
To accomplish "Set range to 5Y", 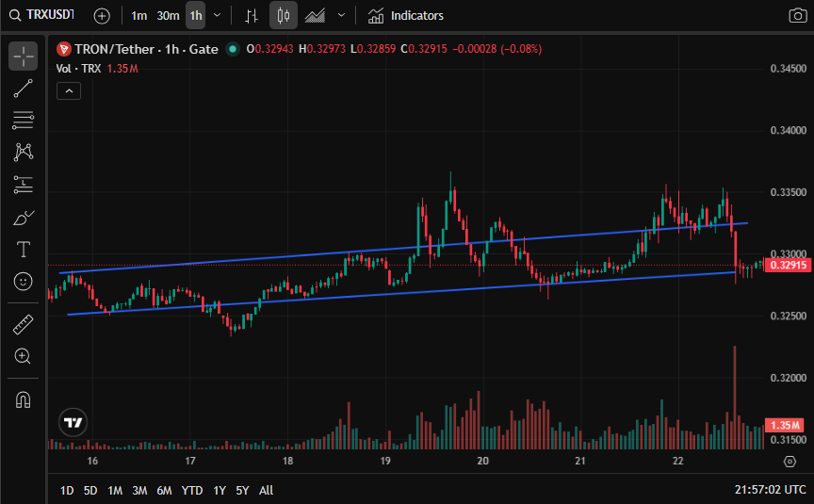I will click(x=242, y=491).
